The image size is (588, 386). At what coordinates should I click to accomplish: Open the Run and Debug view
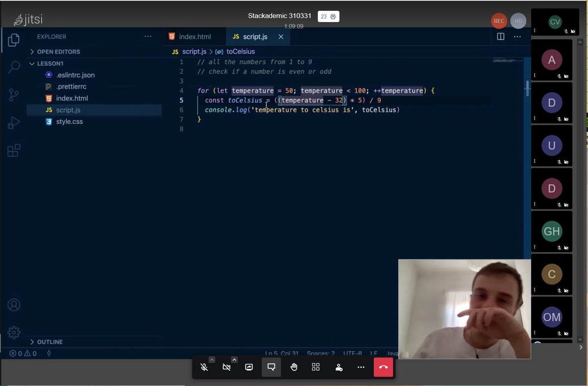[x=14, y=123]
